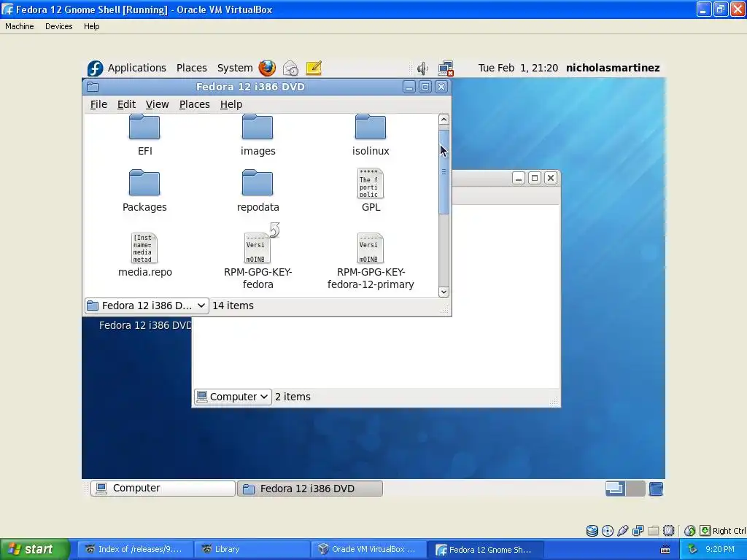Click the VirtualBox optical disc status icon
747x560 pixels.
608,531
